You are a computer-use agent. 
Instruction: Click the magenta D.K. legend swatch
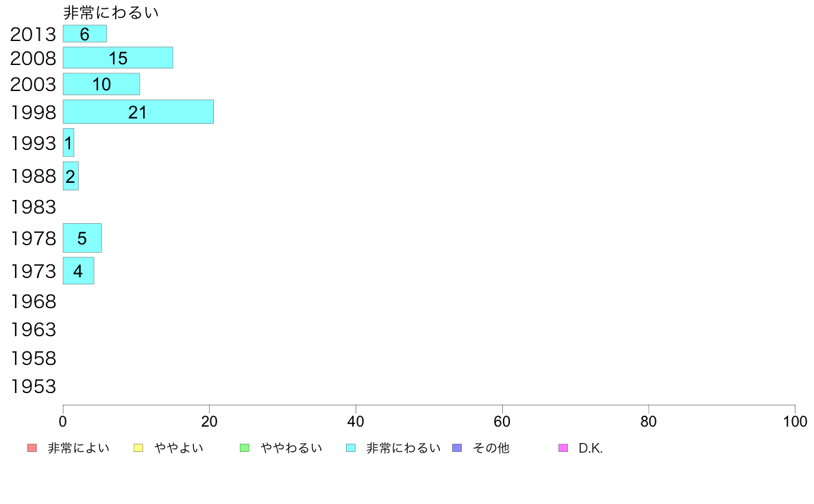[563, 448]
